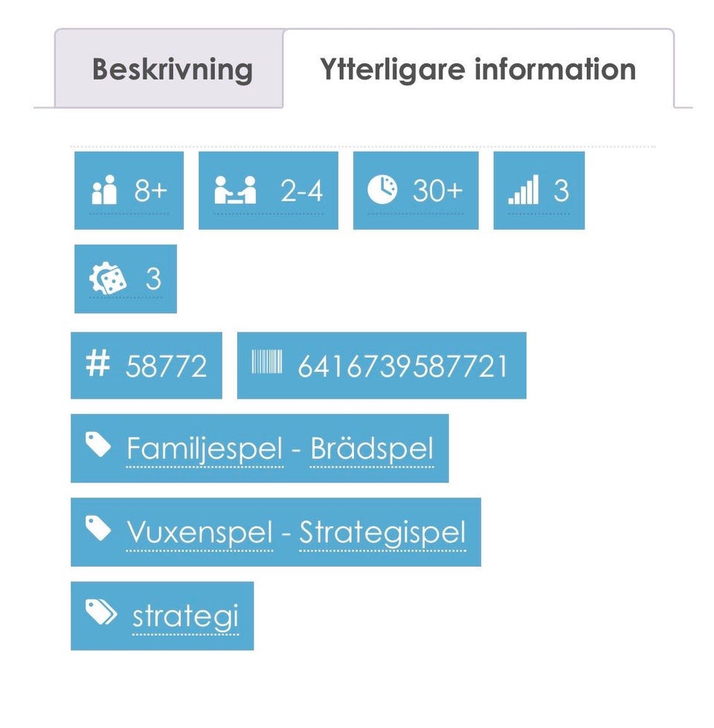Click the barcode number 6416739587721
Viewport: 714px width, 728px height.
coord(402,367)
